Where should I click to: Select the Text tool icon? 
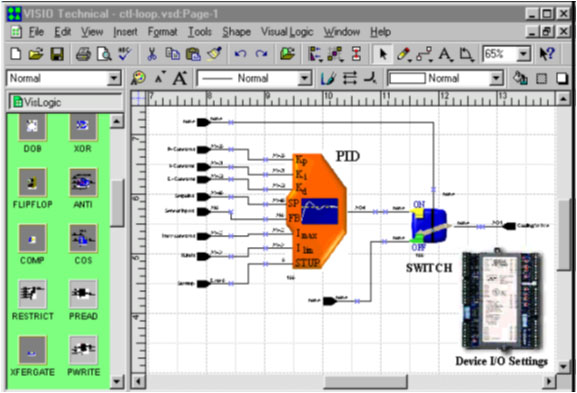(x=446, y=54)
